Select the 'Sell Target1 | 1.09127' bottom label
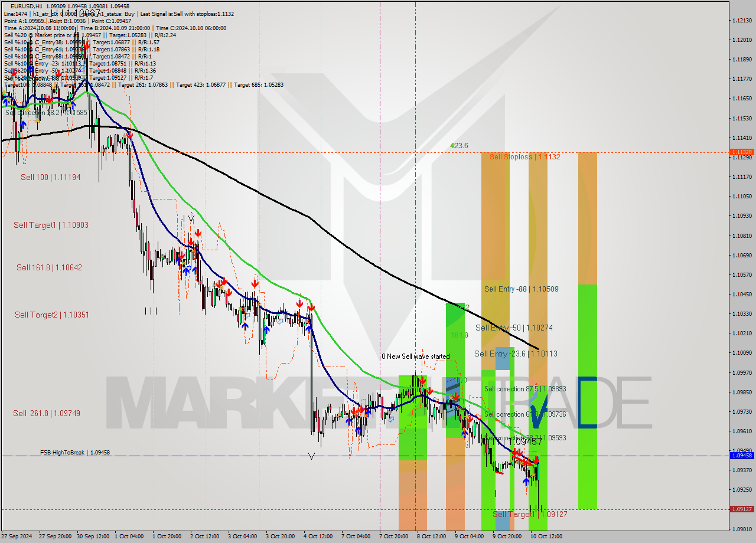 [x=530, y=514]
